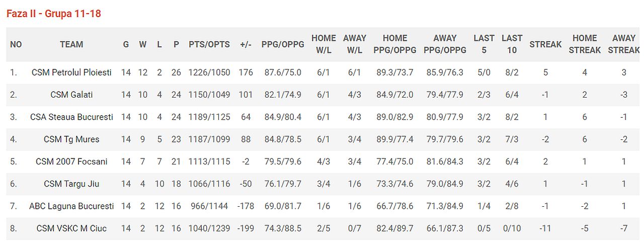
Task: Select the ABC Laguna Bucuresti team
Action: pyautogui.click(x=71, y=206)
